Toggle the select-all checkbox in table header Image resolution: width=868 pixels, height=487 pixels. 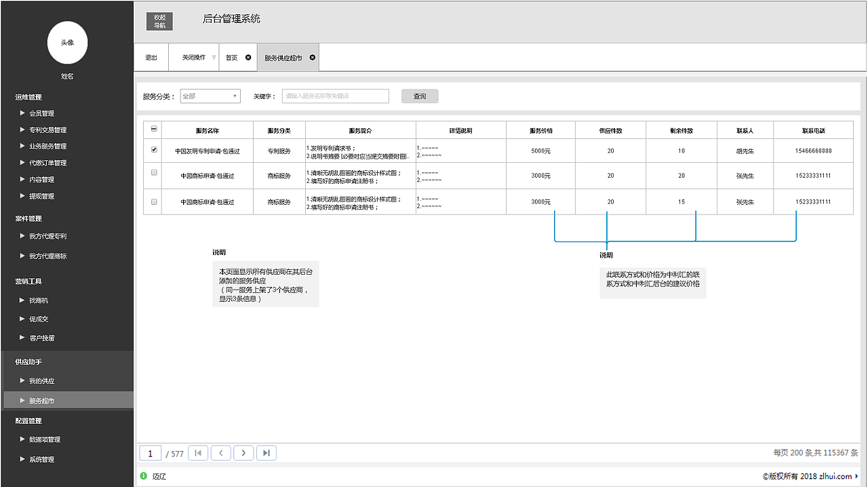tap(154, 130)
